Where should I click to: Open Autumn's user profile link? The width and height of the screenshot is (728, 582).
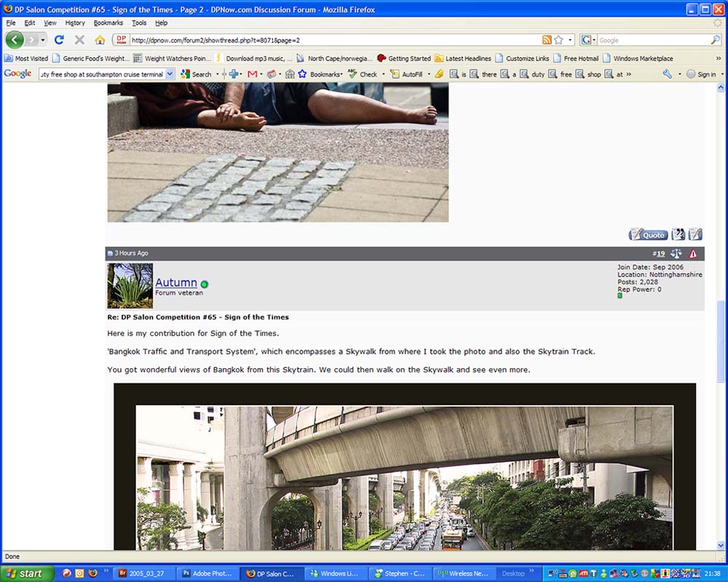coord(176,282)
